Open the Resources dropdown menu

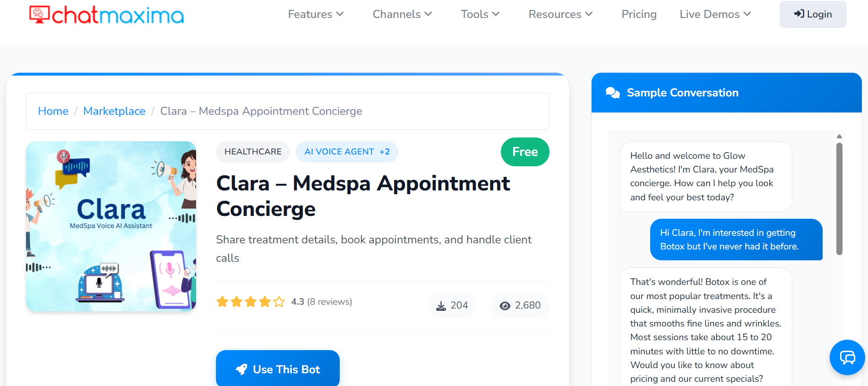point(560,14)
